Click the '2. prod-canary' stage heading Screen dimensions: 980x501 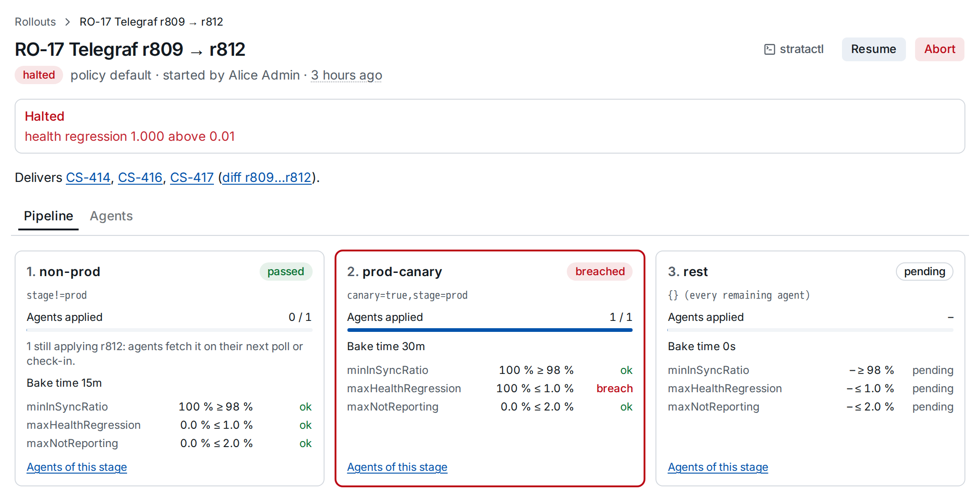[394, 272]
